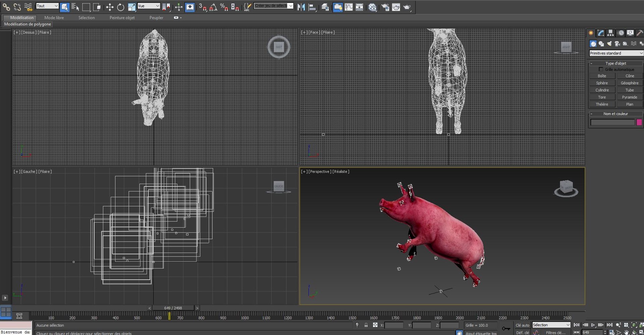The image size is (644, 335).
Task: Choose the select and move tool
Action: coord(110,7)
